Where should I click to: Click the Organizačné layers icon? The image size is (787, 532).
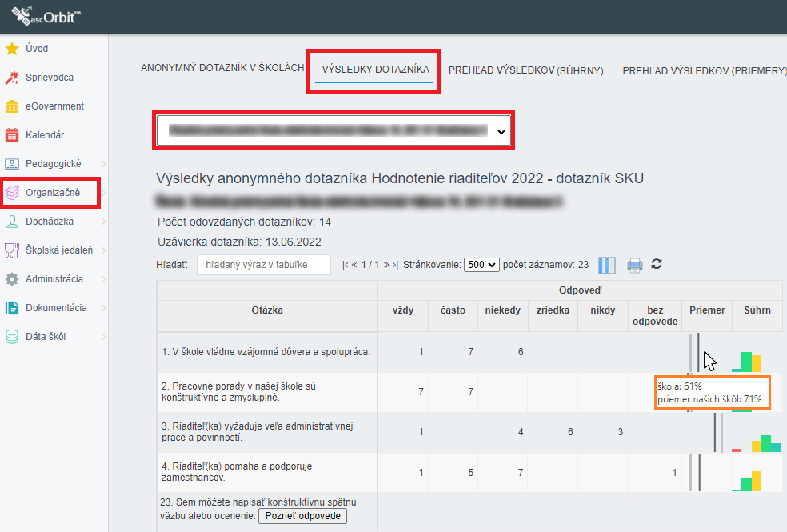12,193
